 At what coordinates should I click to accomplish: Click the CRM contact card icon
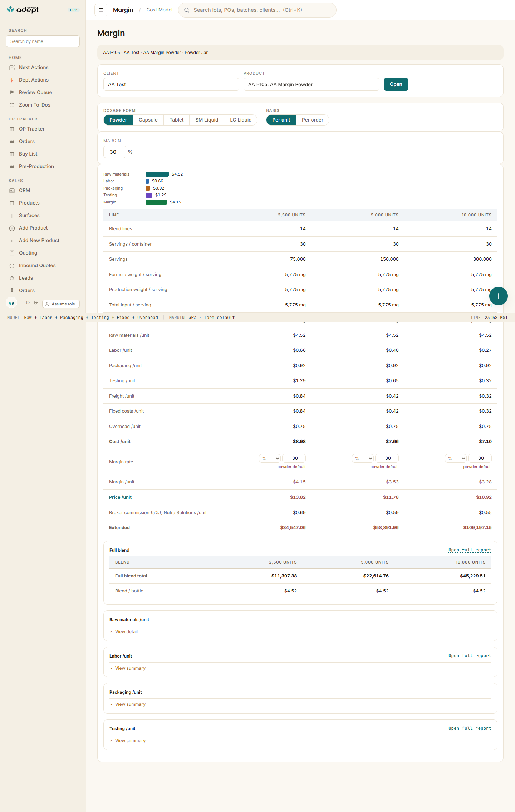coord(12,191)
